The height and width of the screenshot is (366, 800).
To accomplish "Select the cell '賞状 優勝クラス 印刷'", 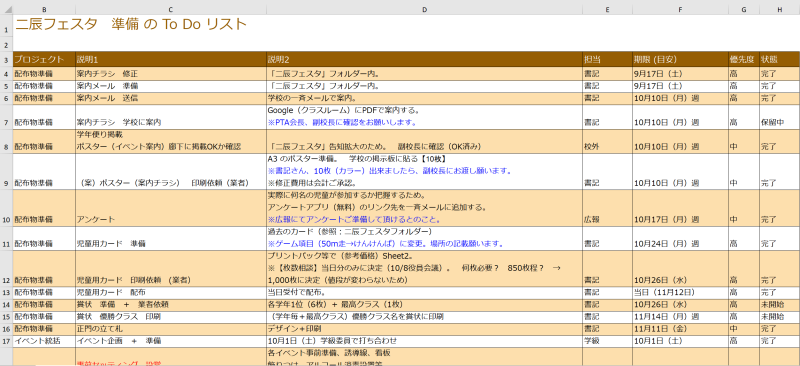I will coord(171,317).
